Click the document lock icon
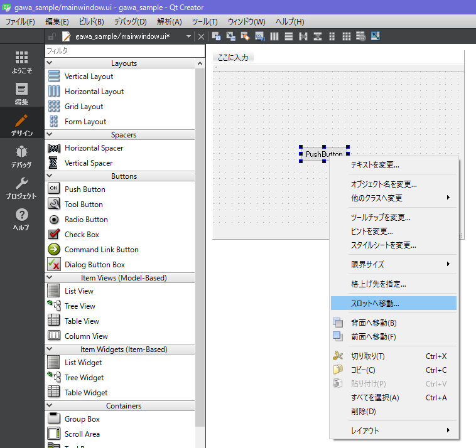 52,36
